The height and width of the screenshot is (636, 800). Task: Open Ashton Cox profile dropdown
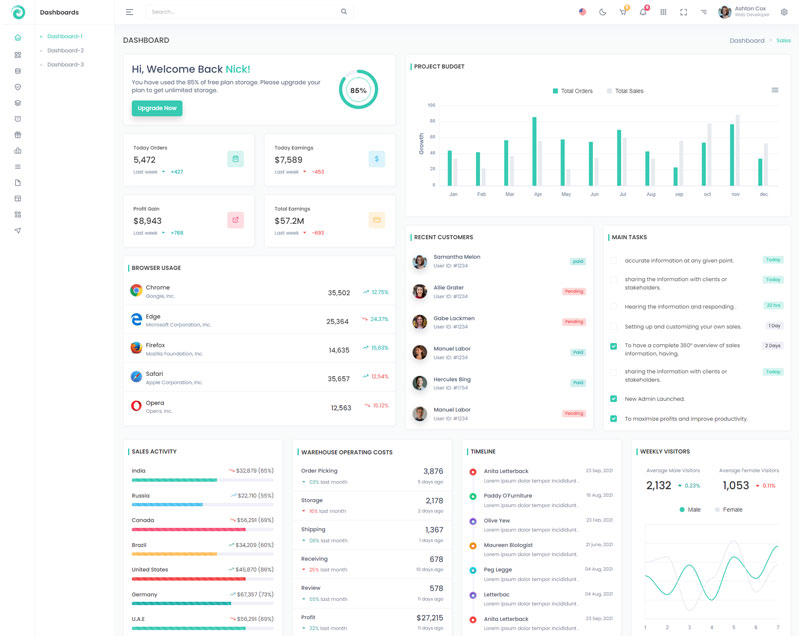click(745, 12)
